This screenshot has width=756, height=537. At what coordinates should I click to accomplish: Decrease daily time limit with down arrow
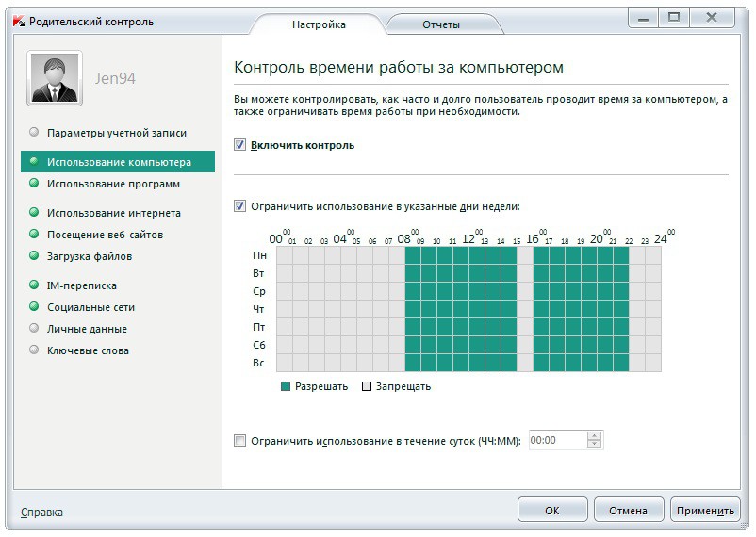click(594, 444)
